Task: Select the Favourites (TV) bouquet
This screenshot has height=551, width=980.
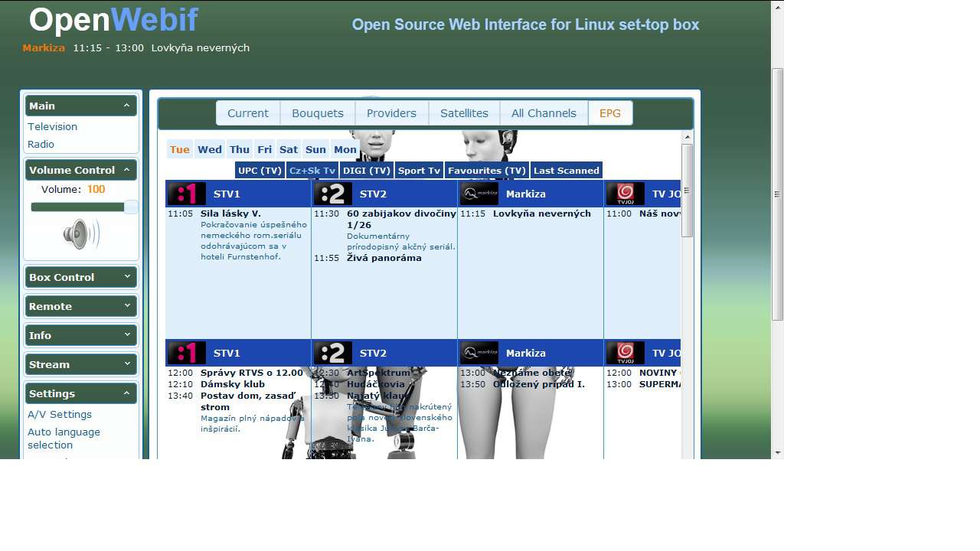Action: point(487,171)
